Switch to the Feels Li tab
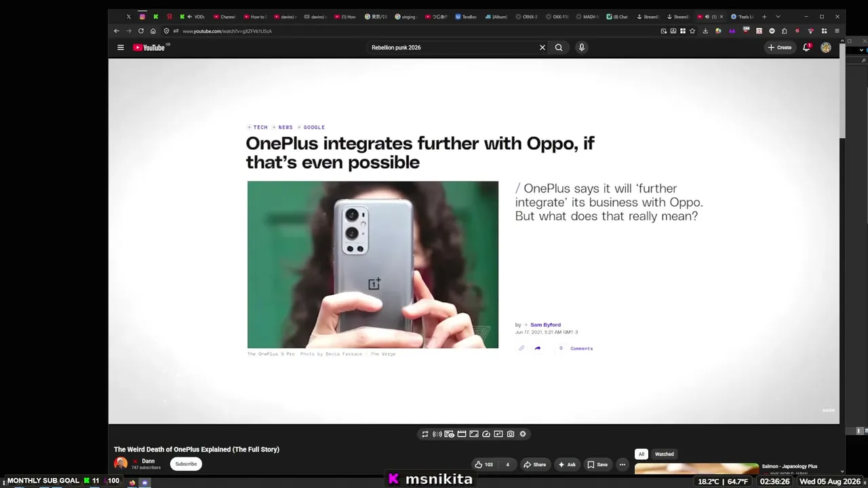 743,17
